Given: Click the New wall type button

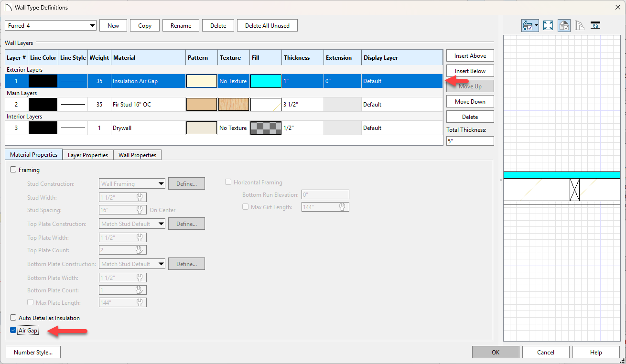Looking at the screenshot, I should [x=113, y=25].
